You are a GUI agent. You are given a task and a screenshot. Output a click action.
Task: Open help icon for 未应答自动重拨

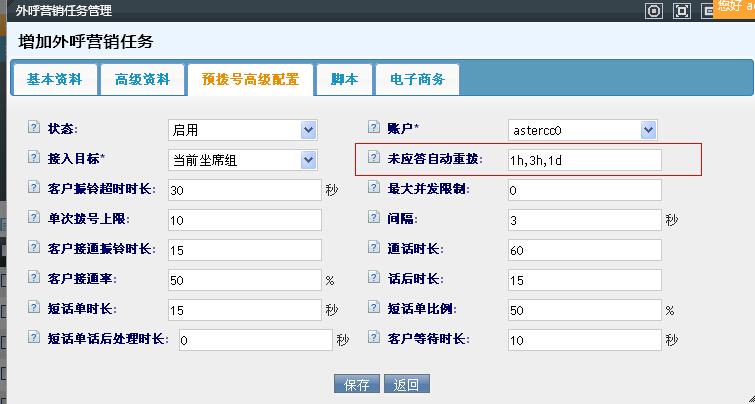374,158
